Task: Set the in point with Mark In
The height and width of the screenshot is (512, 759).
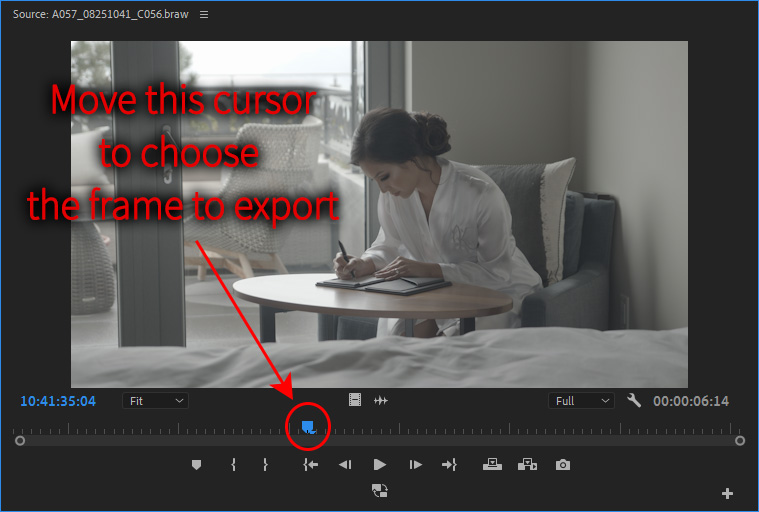Action: (x=233, y=465)
